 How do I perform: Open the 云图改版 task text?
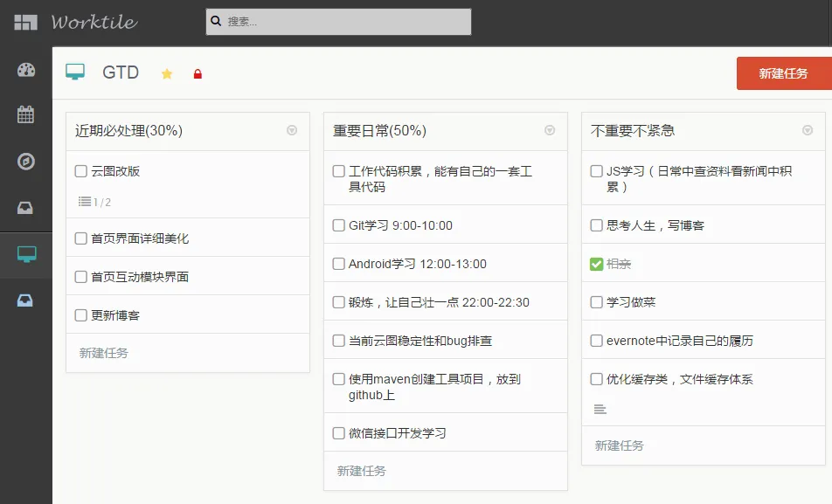(115, 171)
